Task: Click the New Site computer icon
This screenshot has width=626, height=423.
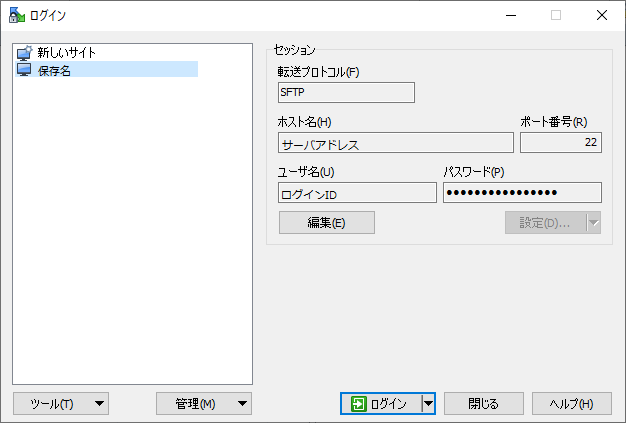Action: click(24, 53)
